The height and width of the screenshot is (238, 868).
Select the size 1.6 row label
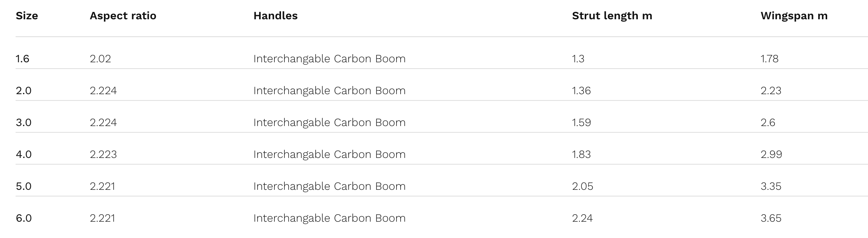[22, 59]
